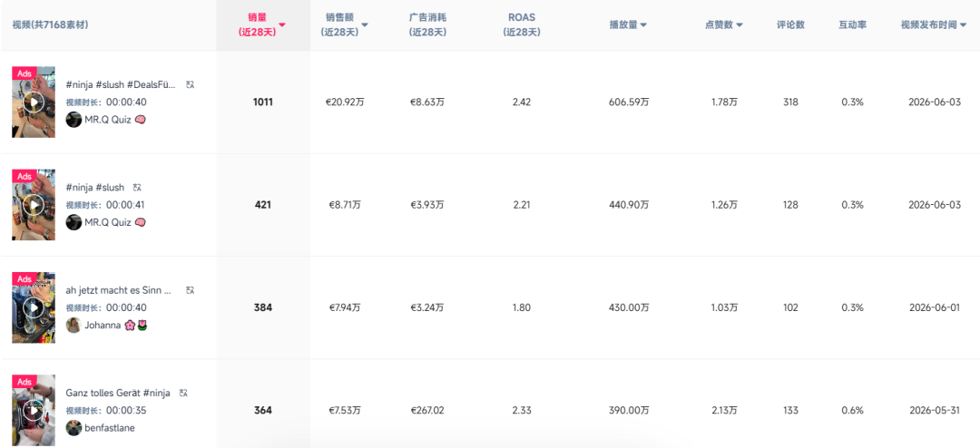Select the sales value 364
The height and width of the screenshot is (448, 980).
pyautogui.click(x=263, y=410)
